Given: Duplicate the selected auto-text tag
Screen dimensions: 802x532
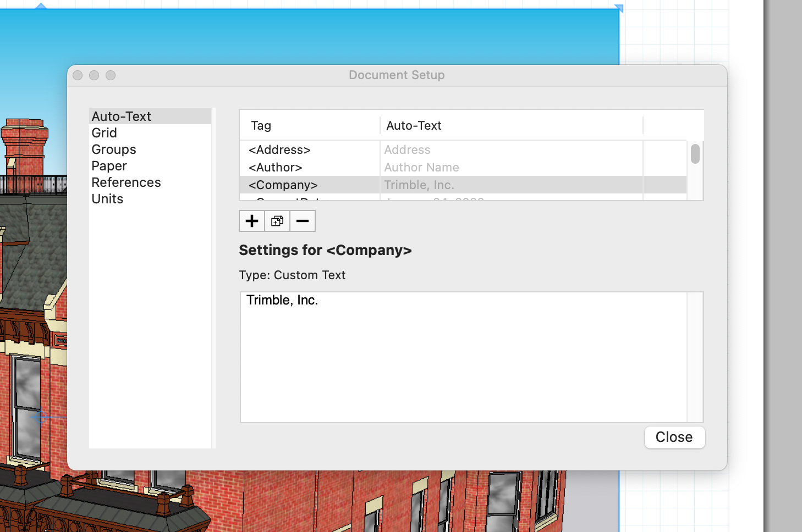Looking at the screenshot, I should click(x=277, y=221).
